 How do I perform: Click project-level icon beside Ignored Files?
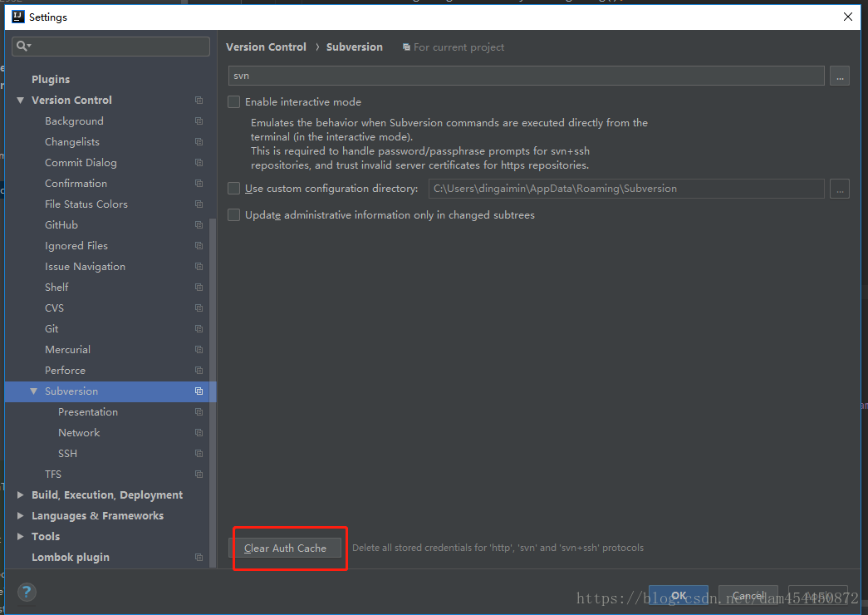(x=199, y=245)
